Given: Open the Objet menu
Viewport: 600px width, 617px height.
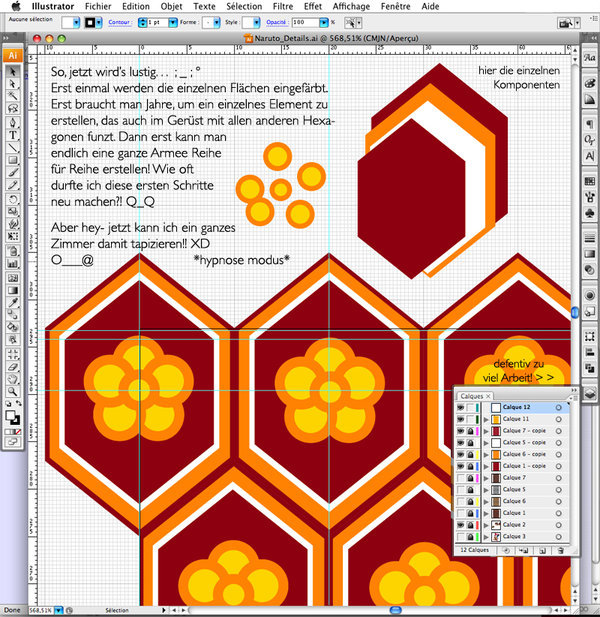Looking at the screenshot, I should click(x=171, y=6).
